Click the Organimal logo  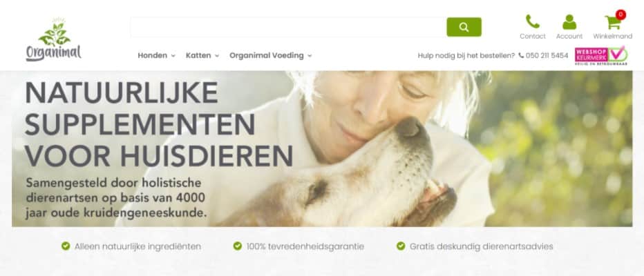coord(53,40)
